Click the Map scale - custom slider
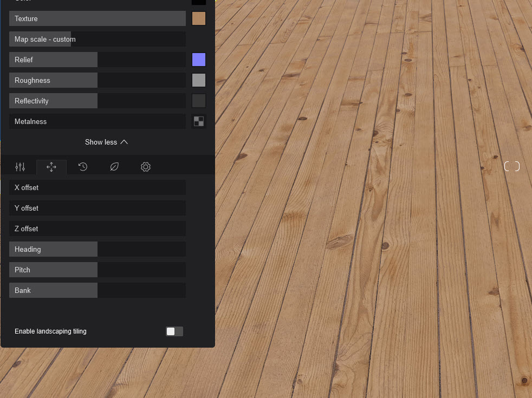 coord(98,39)
